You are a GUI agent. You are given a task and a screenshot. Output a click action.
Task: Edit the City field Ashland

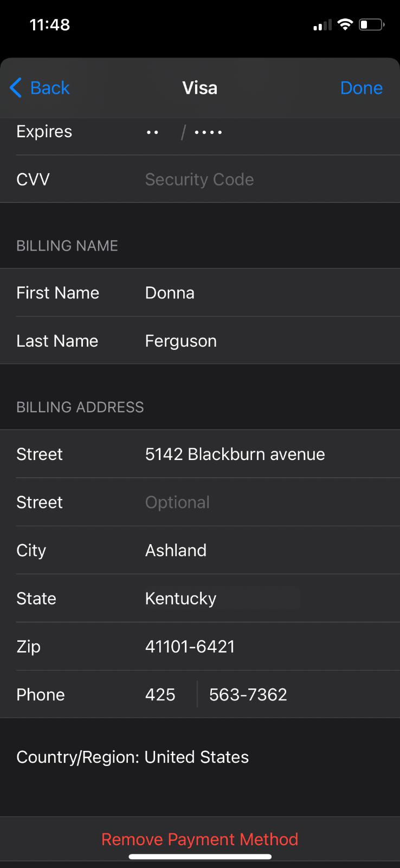(176, 551)
